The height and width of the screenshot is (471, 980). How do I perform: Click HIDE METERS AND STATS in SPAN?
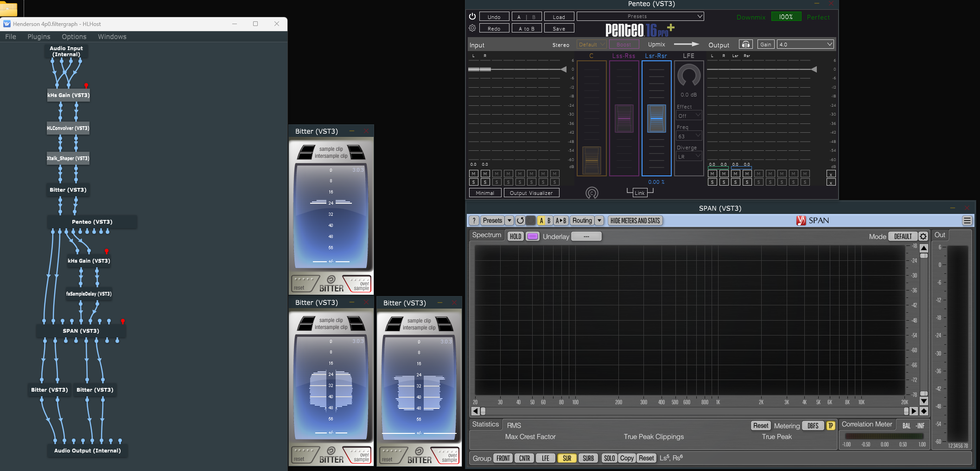click(x=635, y=221)
